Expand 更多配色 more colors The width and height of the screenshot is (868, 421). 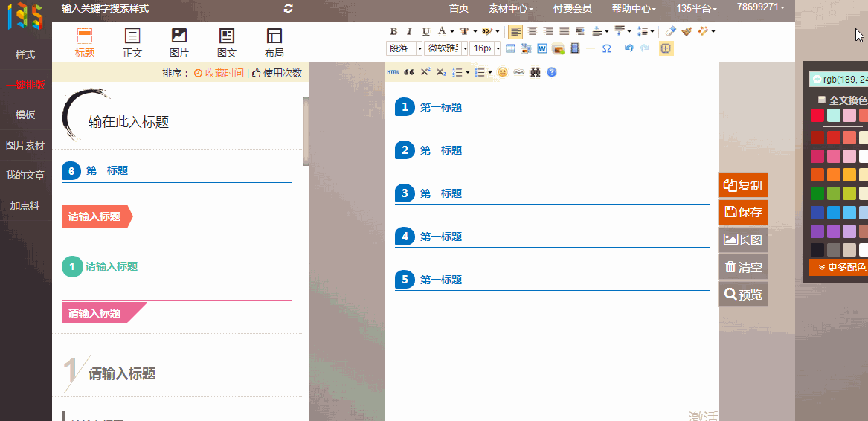839,267
